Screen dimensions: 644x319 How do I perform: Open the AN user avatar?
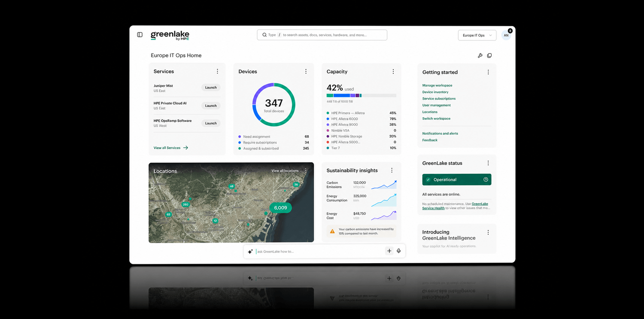(506, 35)
